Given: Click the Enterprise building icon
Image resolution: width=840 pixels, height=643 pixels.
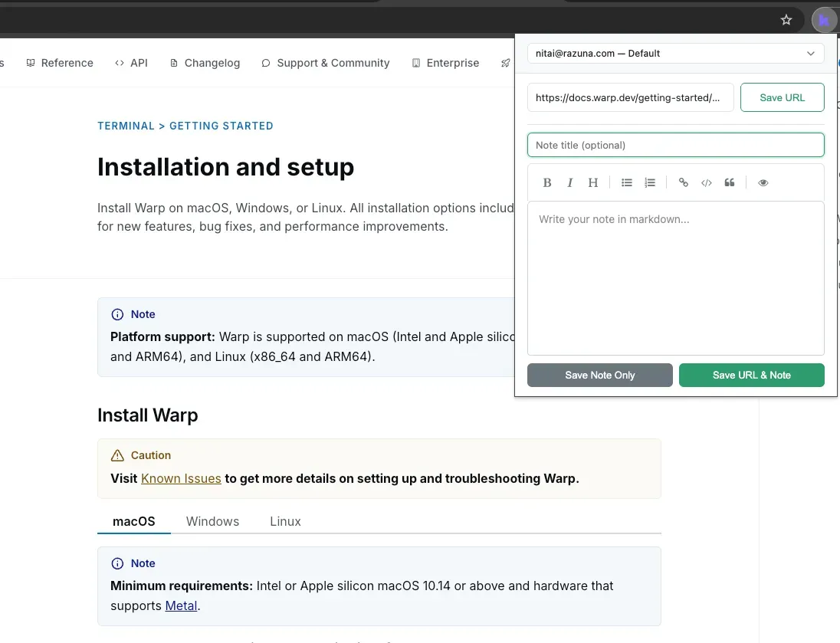Looking at the screenshot, I should coord(415,64).
